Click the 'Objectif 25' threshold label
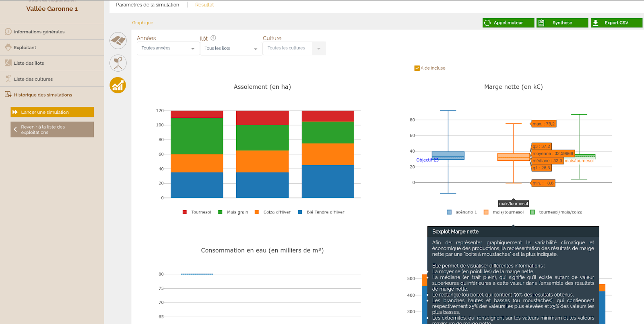The height and width of the screenshot is (324, 644). click(427, 160)
